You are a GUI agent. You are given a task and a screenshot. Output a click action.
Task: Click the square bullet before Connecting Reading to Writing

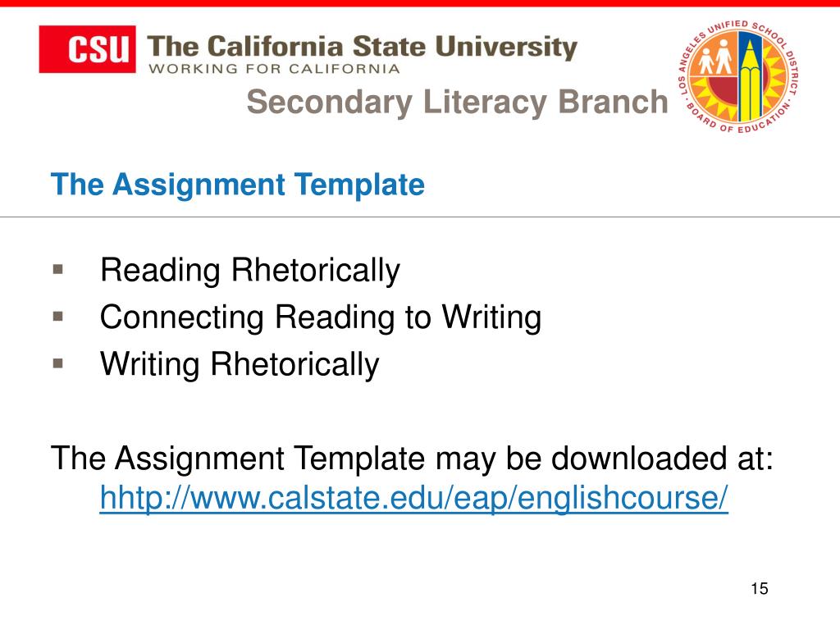point(58,316)
